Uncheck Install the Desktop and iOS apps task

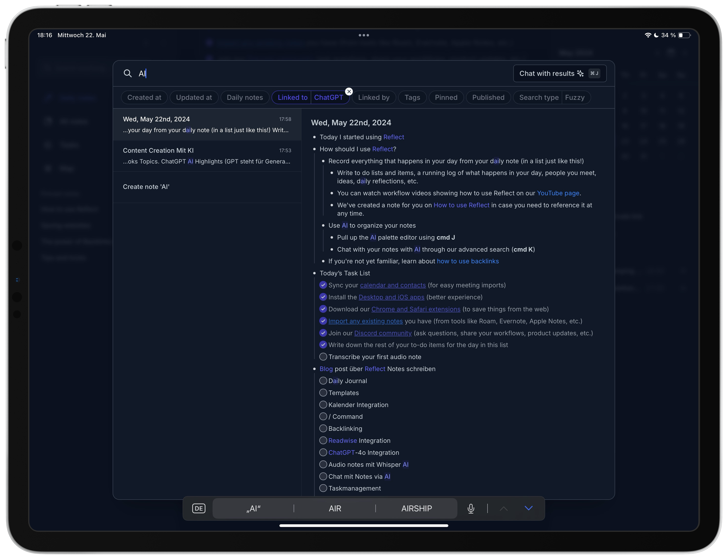point(323,297)
